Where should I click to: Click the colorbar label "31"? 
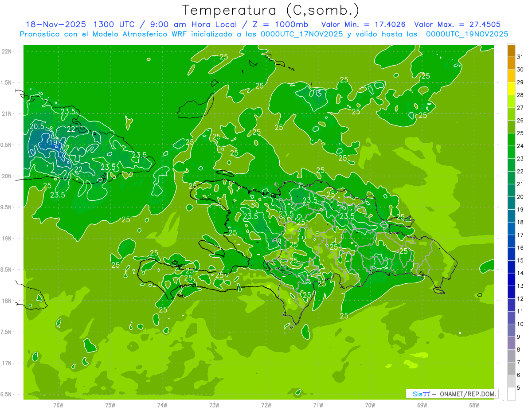(520, 57)
